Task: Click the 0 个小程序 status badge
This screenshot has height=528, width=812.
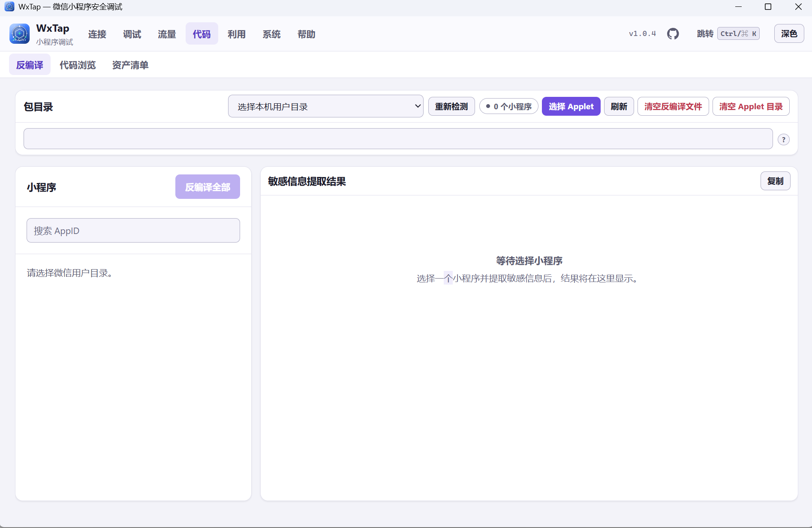Action: click(508, 106)
